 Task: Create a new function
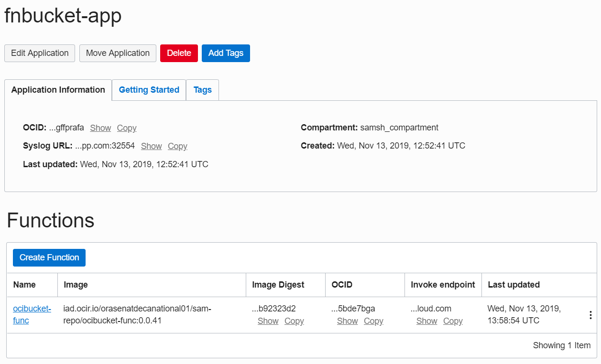(x=49, y=257)
